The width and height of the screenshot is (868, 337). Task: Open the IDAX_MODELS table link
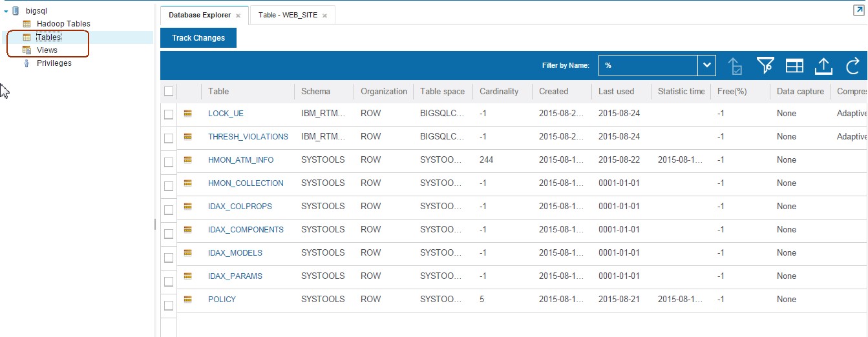coord(235,253)
